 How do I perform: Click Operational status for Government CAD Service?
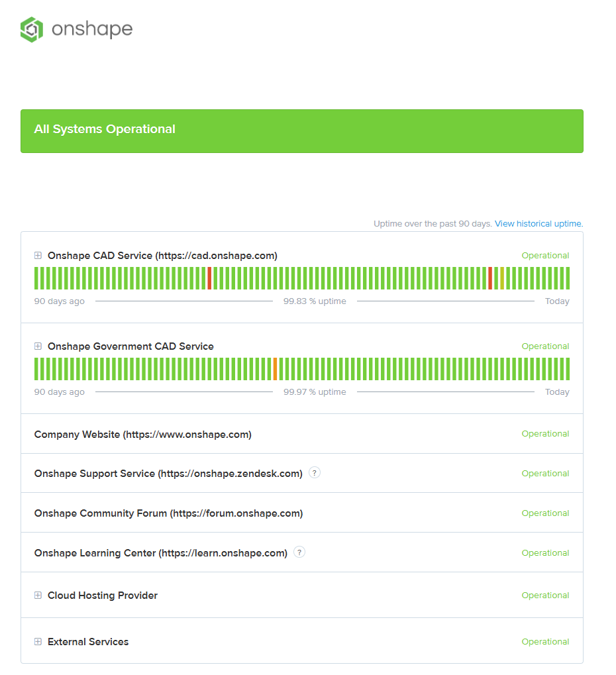(x=545, y=346)
